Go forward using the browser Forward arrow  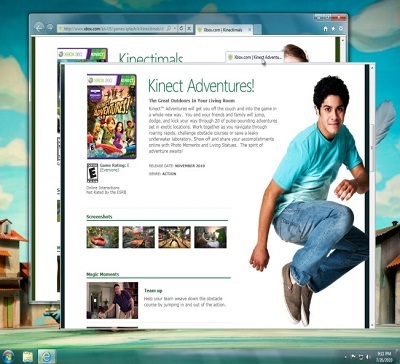tap(50, 28)
